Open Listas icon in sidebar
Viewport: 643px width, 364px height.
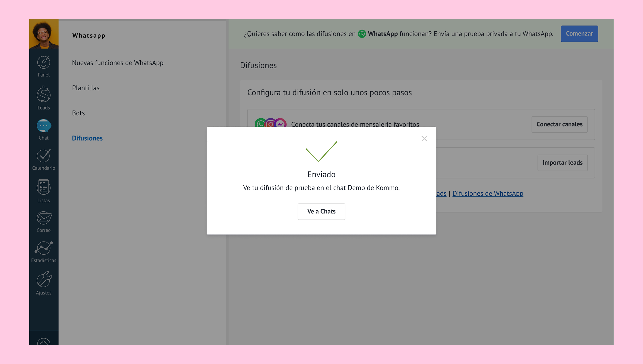coord(43,187)
